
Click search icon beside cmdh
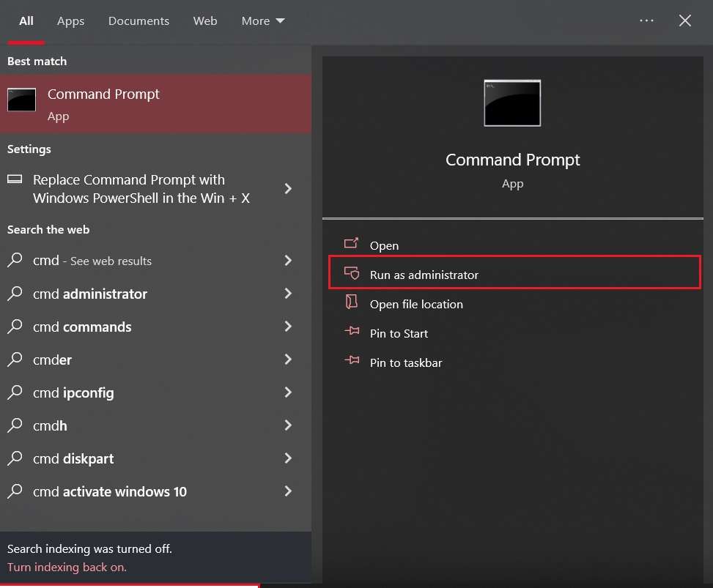(x=15, y=425)
